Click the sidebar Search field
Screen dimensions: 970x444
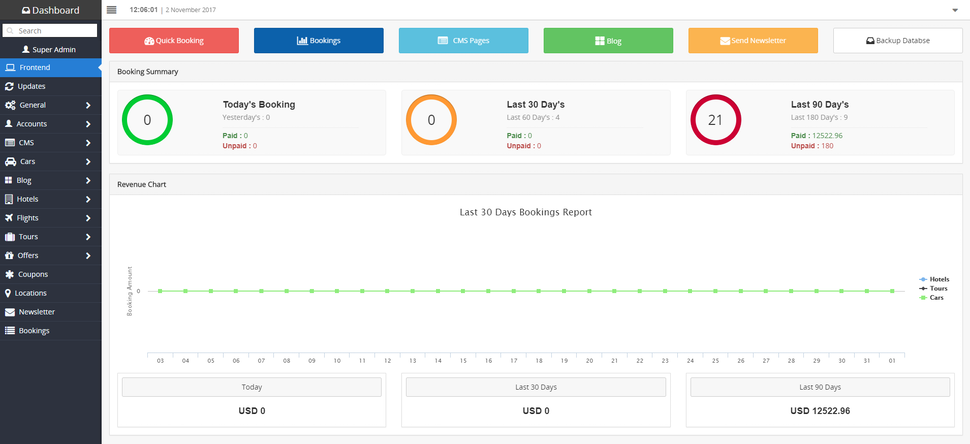(x=50, y=30)
